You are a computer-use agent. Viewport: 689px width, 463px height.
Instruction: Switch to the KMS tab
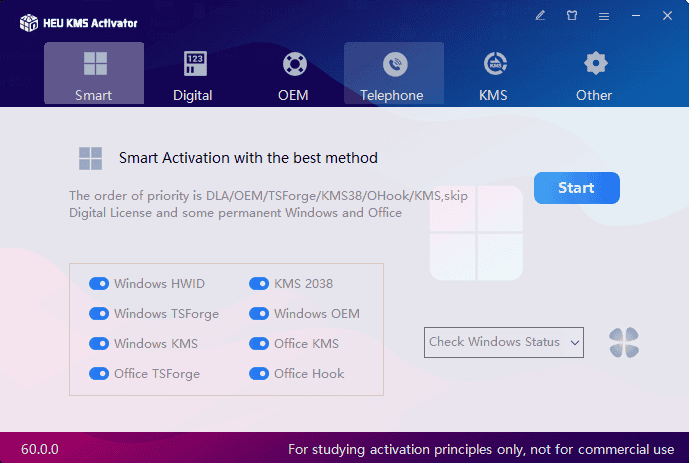point(493,73)
